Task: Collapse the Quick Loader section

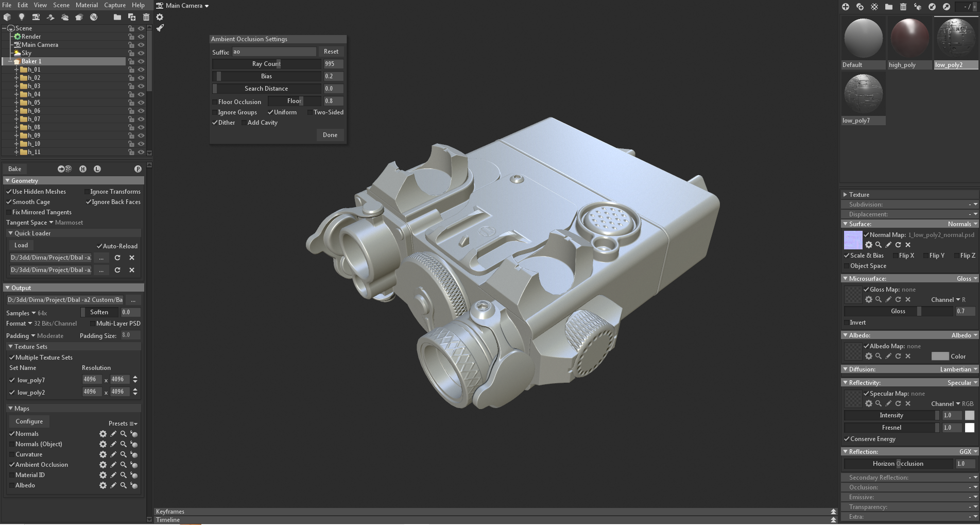Action: click(x=10, y=233)
